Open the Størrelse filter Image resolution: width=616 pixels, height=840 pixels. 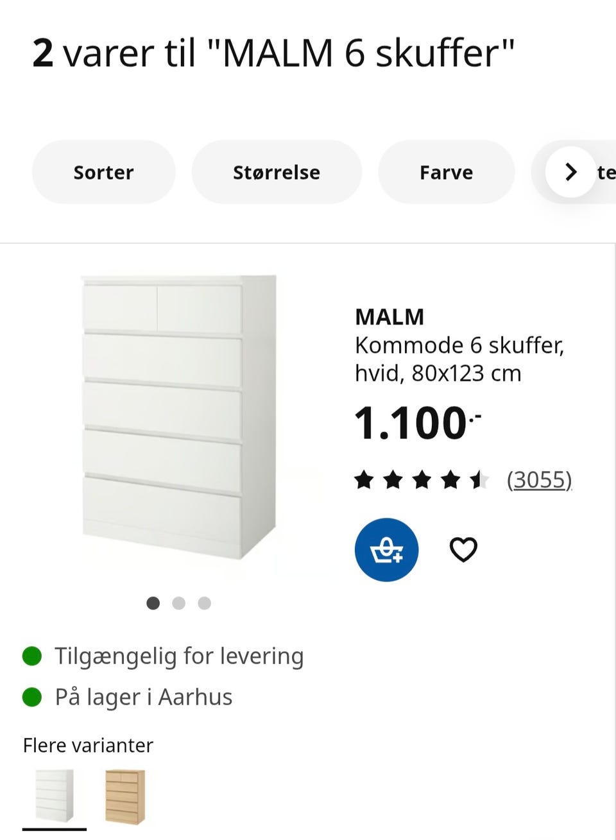point(276,172)
